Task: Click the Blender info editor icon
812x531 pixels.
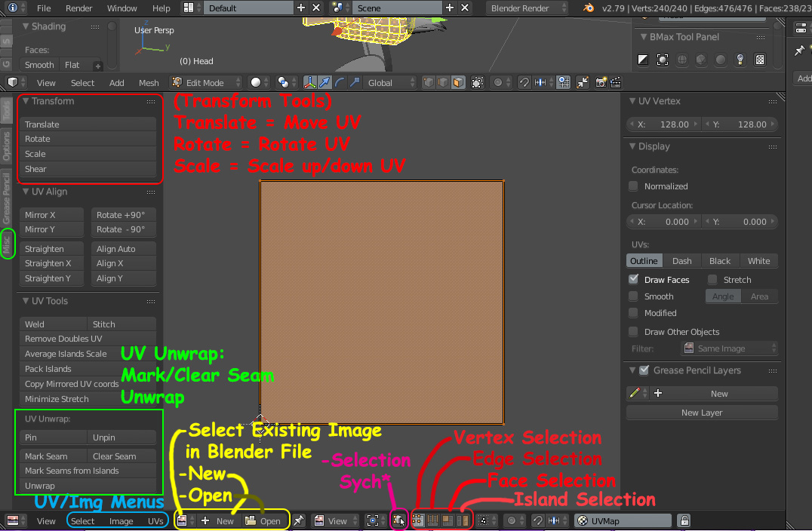Action: pos(13,8)
